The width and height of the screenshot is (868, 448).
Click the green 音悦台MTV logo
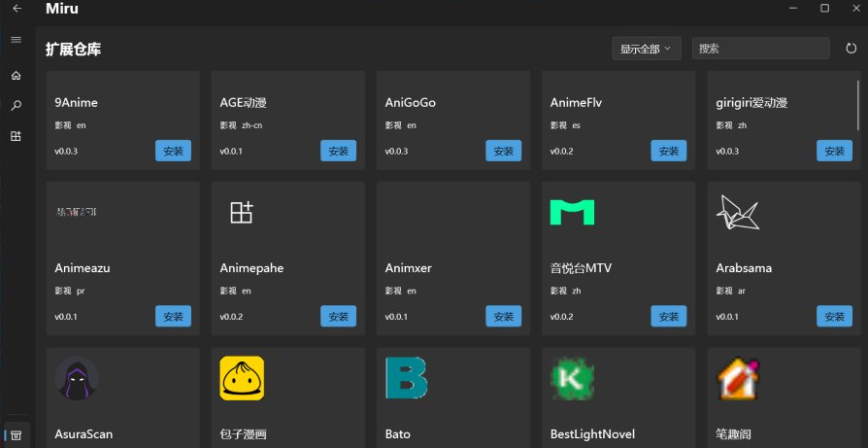tap(572, 213)
